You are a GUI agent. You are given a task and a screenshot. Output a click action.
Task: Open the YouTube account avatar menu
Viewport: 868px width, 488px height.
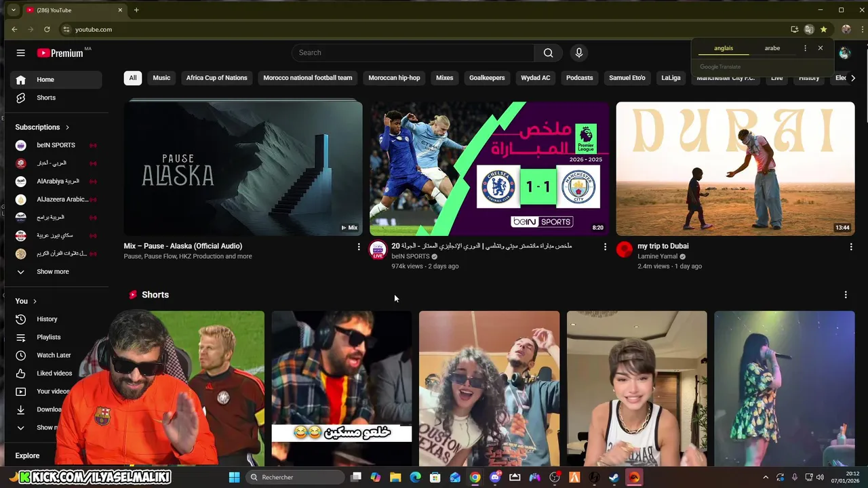844,53
